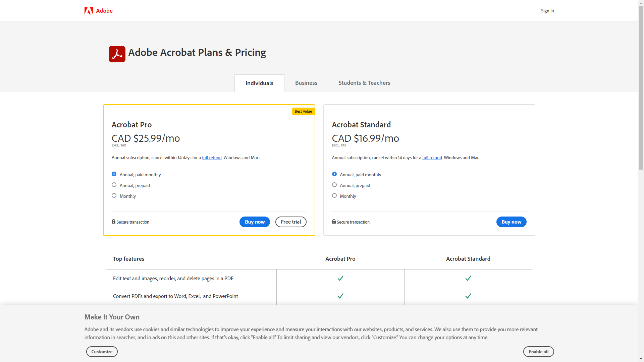This screenshot has height=362, width=644.
Task: Click Buy now for Acrobat Pro
Action: 255,222
